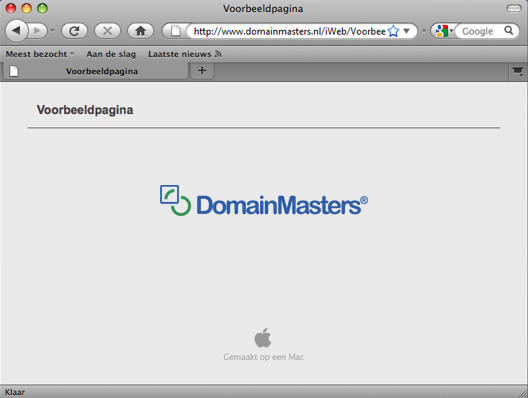Reload the current page
The width and height of the screenshot is (528, 398).
[74, 31]
